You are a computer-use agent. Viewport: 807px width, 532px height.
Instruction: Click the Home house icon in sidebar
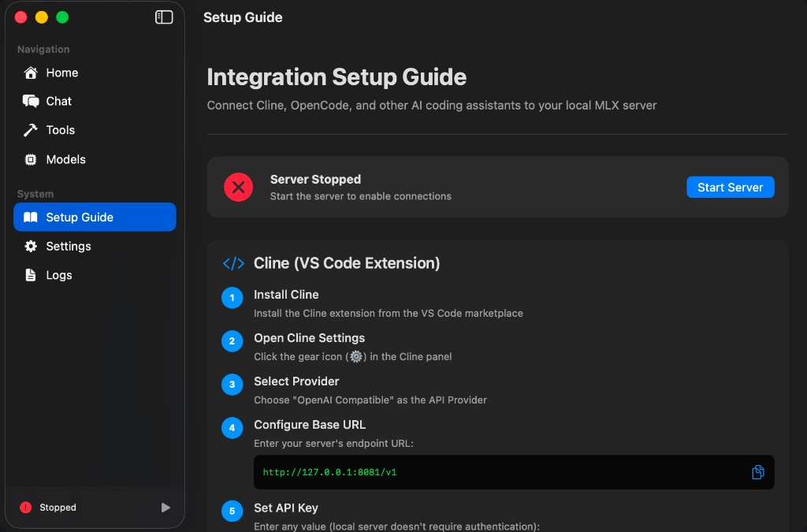point(29,73)
